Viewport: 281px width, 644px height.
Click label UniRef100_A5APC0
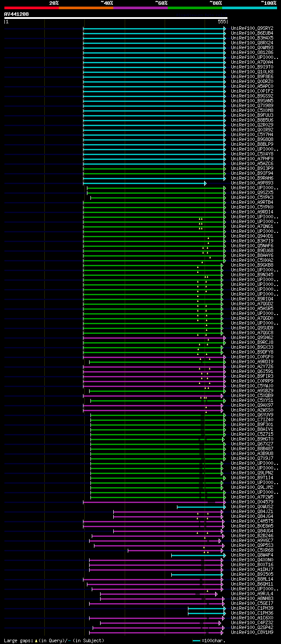click(252, 86)
